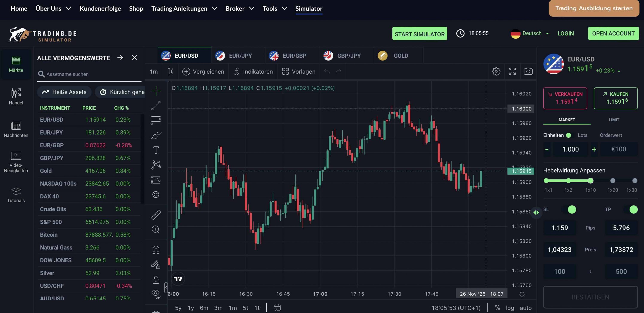Open the go-to-date calendar icon
This screenshot has height=313, width=644.
(x=277, y=307)
